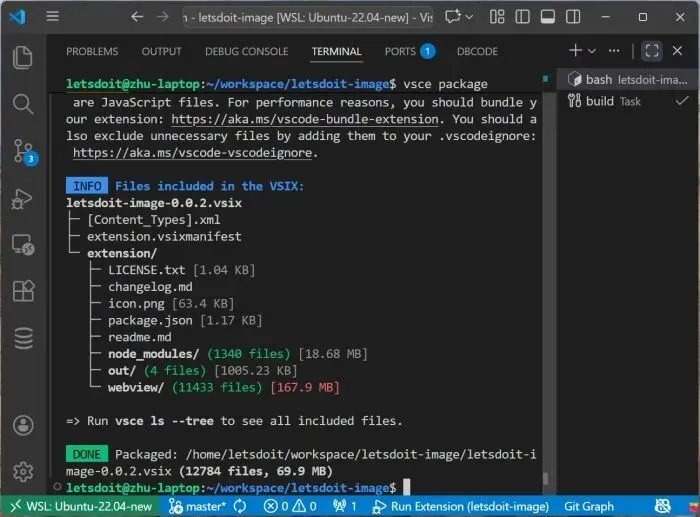Open the new terminal launch profile dropdown
Viewport: 700px width, 517px height.
coord(592,51)
